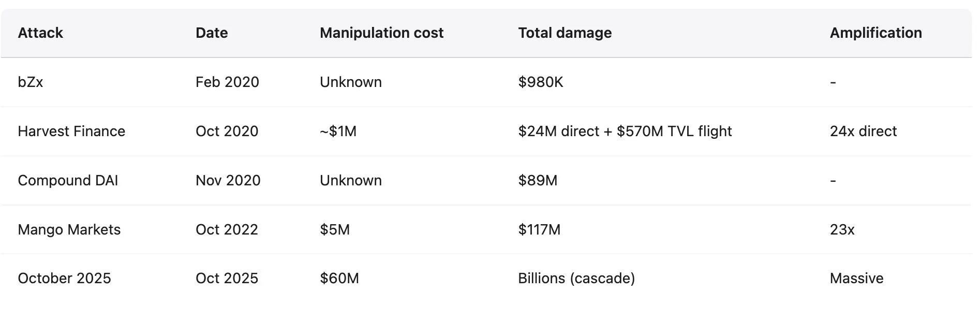Click the Massive amplification cell
The width and height of the screenshot is (980, 321).
point(856,279)
